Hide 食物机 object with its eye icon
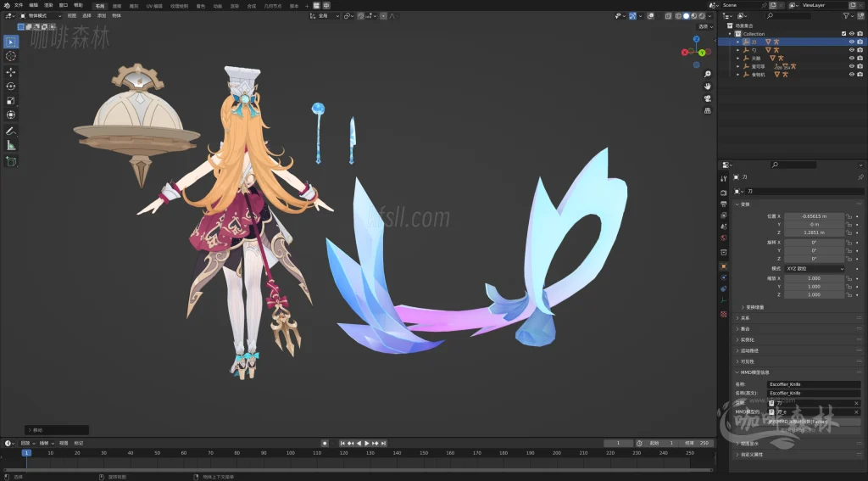The width and height of the screenshot is (868, 481). [x=851, y=75]
